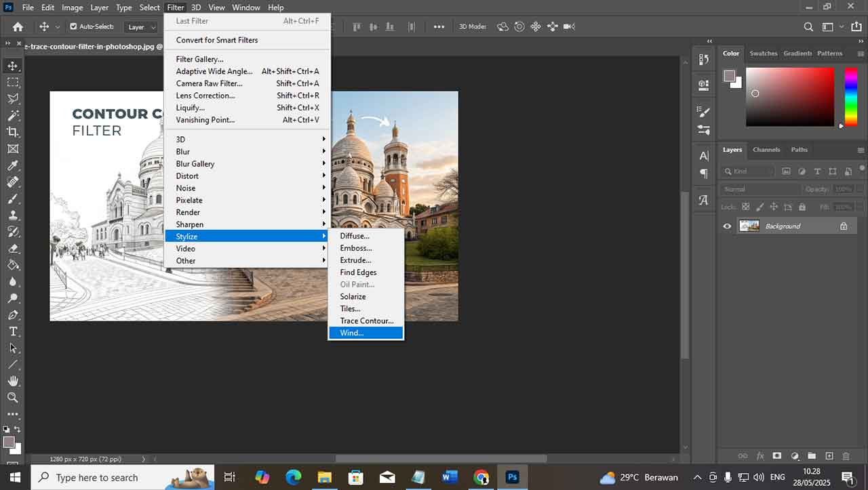Toggle Lock all in Layers panel
Viewport: 868px width, 490px height.
pos(802,207)
